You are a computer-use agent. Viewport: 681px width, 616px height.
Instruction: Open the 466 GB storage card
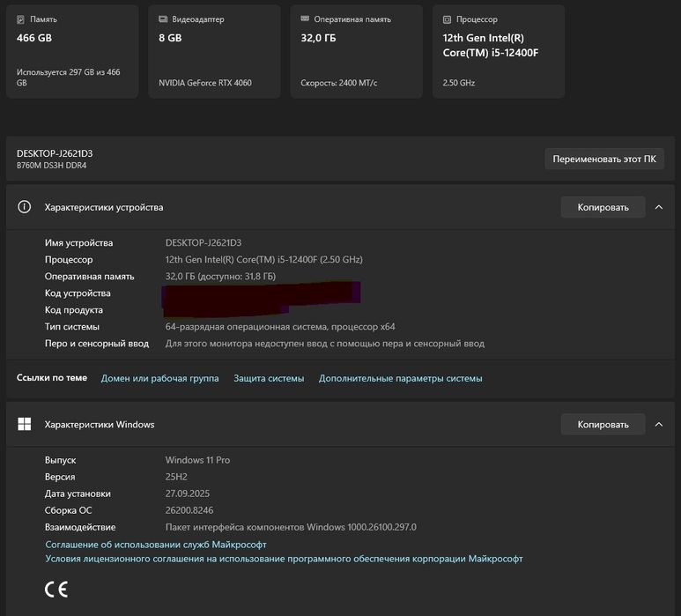pos(72,52)
